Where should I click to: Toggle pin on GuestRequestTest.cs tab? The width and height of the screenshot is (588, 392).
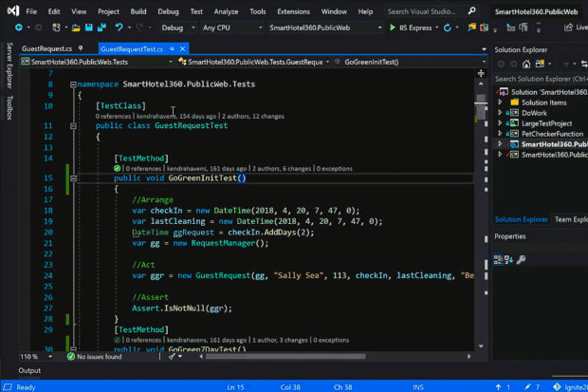172,48
